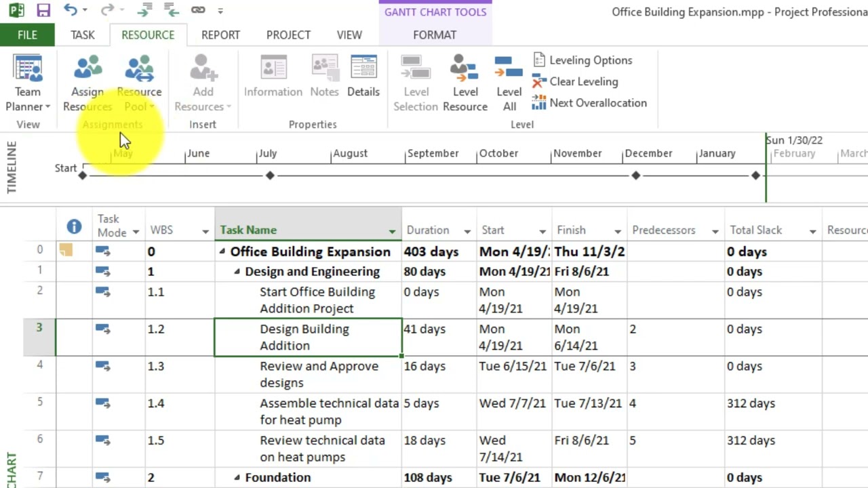
Task: Go to Next Overallocation
Action: [589, 103]
